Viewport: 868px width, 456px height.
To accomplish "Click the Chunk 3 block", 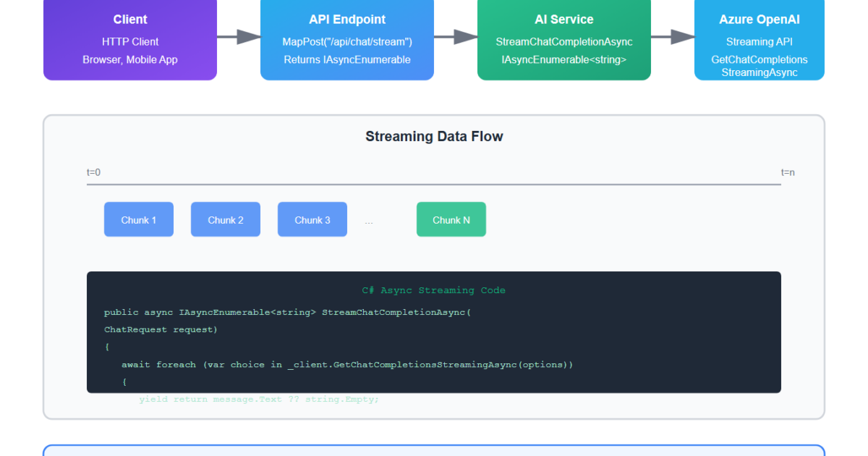I will point(312,219).
